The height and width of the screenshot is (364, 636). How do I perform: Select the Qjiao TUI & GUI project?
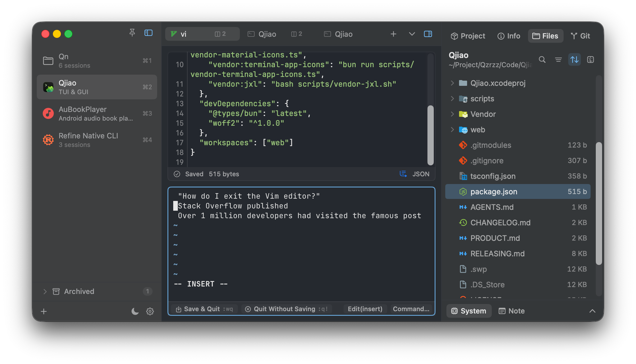(97, 87)
